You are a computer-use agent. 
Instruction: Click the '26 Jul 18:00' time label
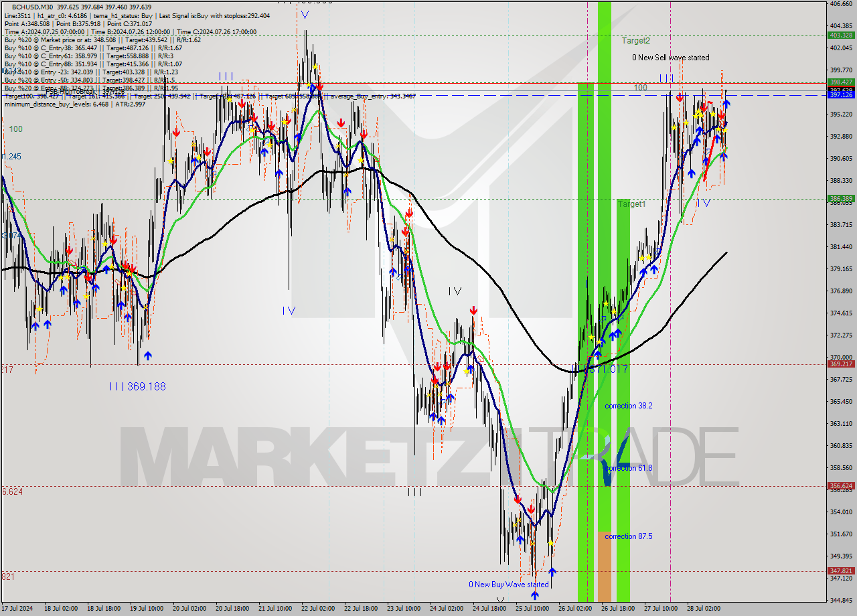[618, 609]
